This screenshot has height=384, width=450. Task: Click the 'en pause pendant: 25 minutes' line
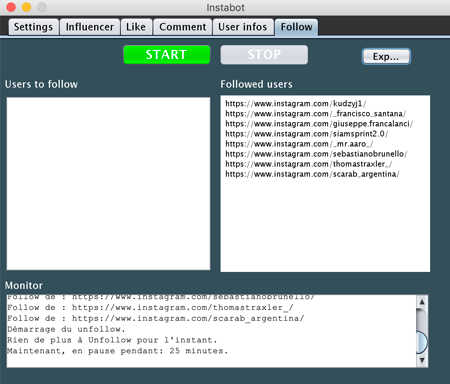coord(118,351)
